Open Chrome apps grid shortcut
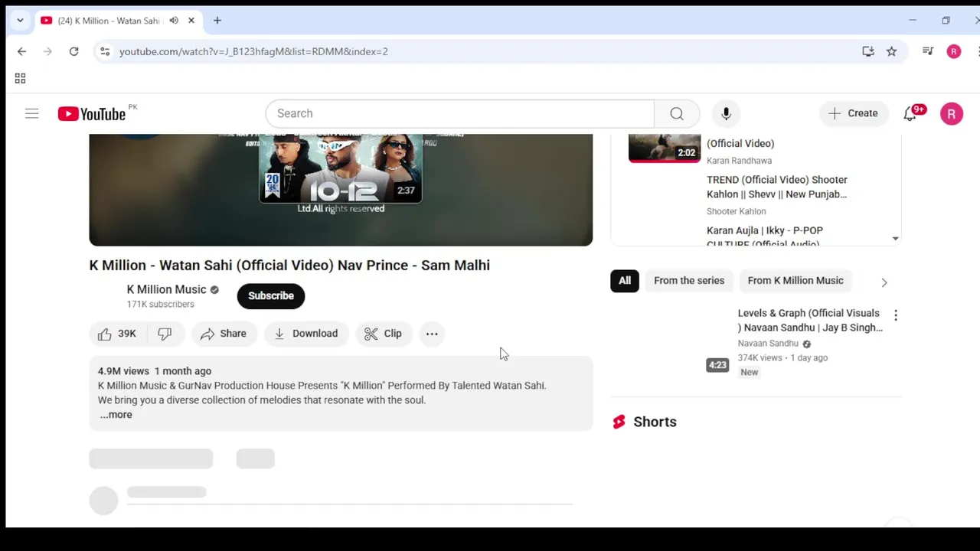Viewport: 980px width, 551px height. click(x=20, y=79)
